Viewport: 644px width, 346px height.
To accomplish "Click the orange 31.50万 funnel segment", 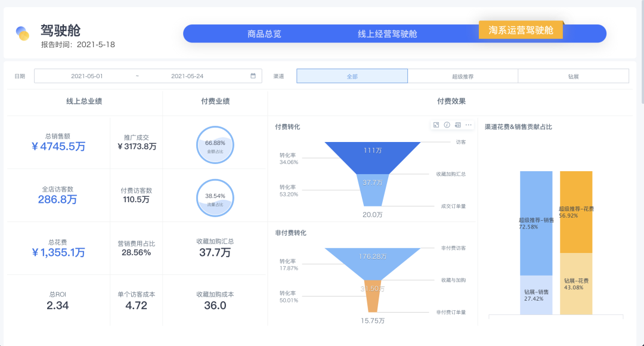I will 373,296.
